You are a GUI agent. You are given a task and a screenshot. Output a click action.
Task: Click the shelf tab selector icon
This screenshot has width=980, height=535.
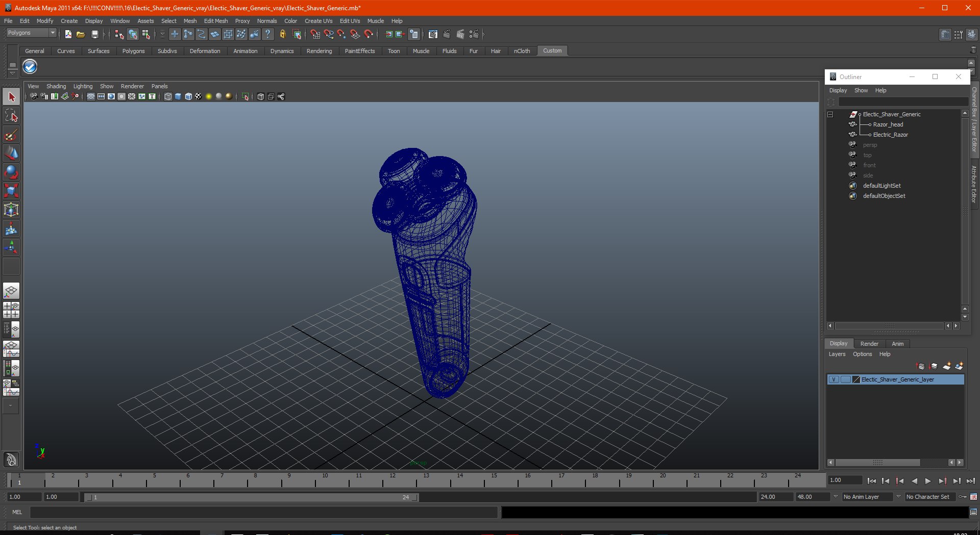[13, 65]
